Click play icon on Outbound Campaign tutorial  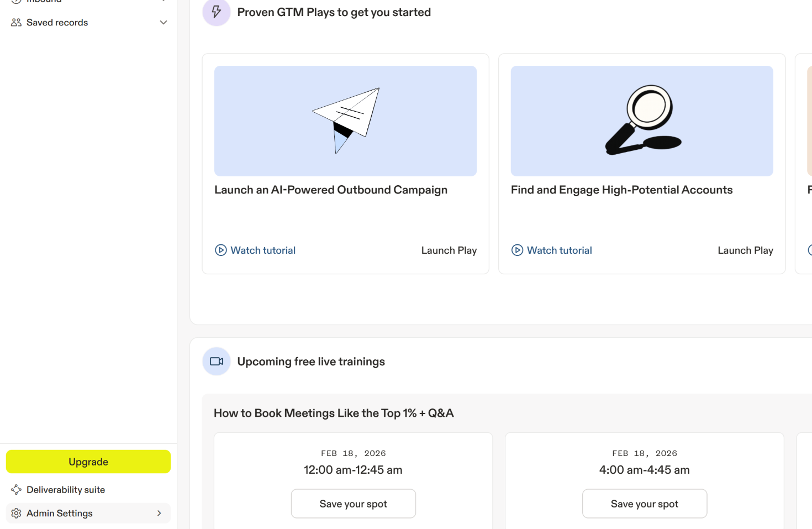[x=221, y=250]
